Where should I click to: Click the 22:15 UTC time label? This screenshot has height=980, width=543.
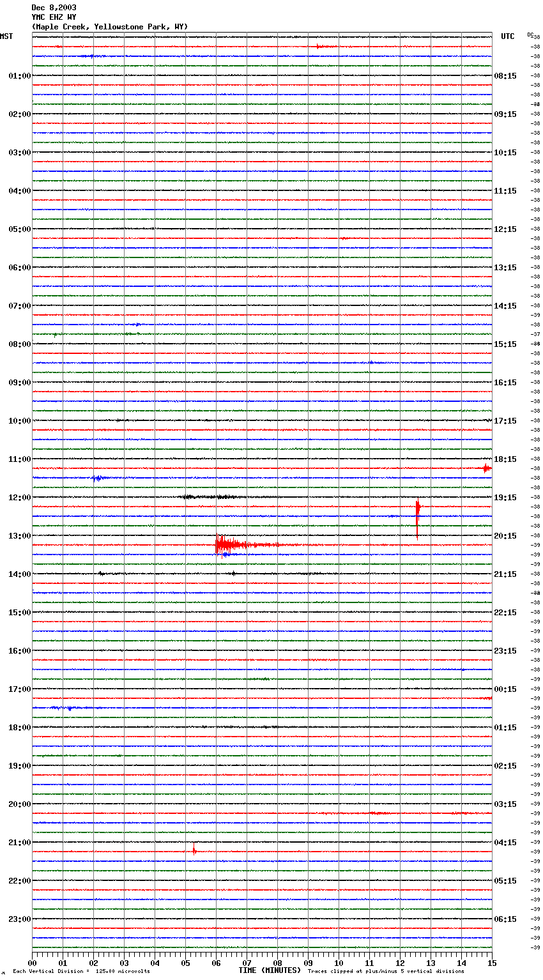coord(505,613)
